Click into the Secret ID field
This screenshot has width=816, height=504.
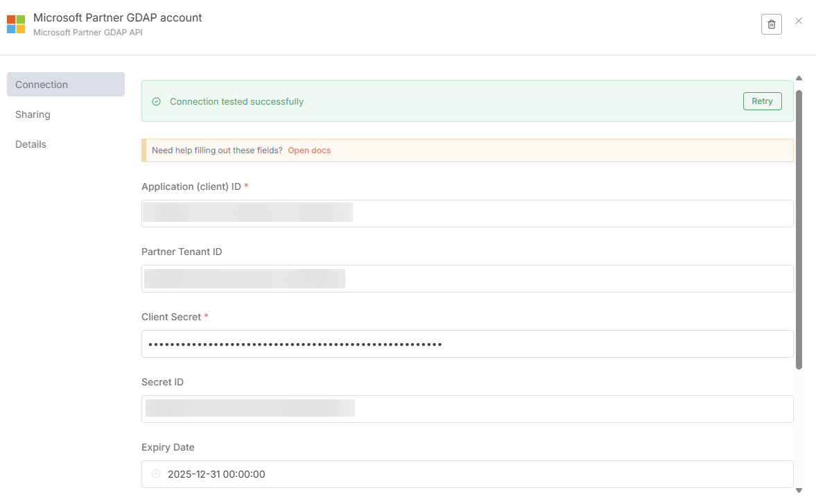click(467, 409)
